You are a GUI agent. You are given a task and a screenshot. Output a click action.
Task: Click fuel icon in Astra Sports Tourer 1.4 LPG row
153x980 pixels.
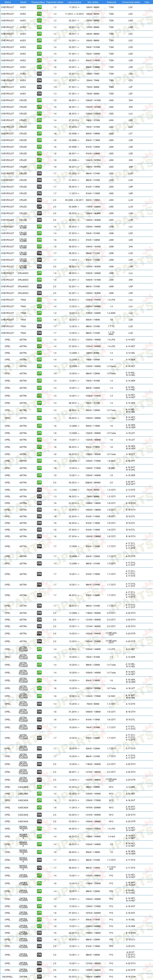click(x=39, y=649)
